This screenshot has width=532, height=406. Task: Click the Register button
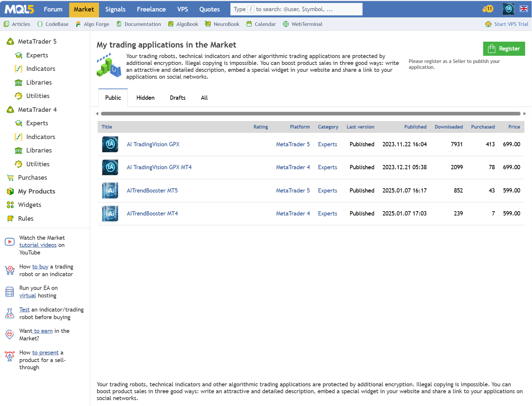[x=504, y=49]
